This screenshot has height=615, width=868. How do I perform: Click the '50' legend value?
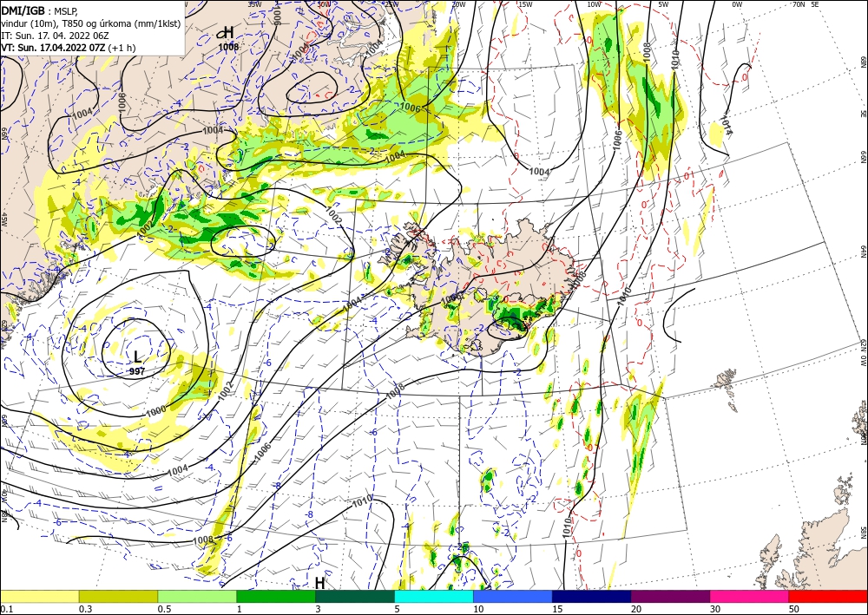click(794, 609)
